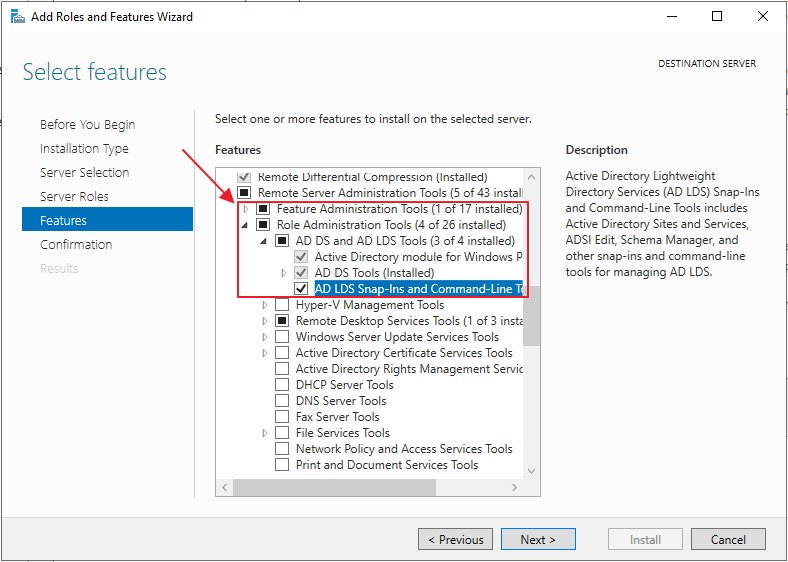Cancel the wizard
788x562 pixels.
[x=728, y=539]
